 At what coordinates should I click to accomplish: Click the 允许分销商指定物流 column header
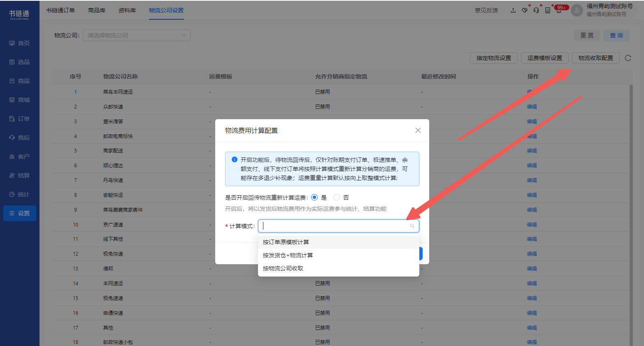tap(341, 76)
